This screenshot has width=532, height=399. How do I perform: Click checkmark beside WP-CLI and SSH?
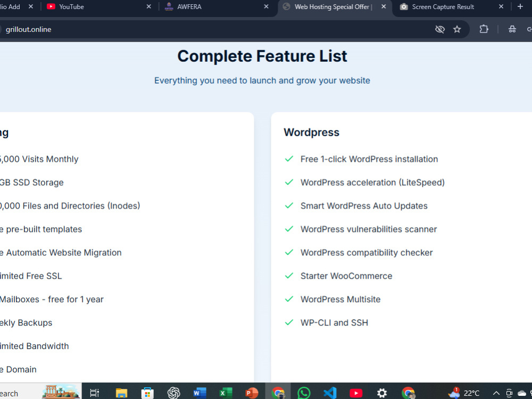point(289,322)
